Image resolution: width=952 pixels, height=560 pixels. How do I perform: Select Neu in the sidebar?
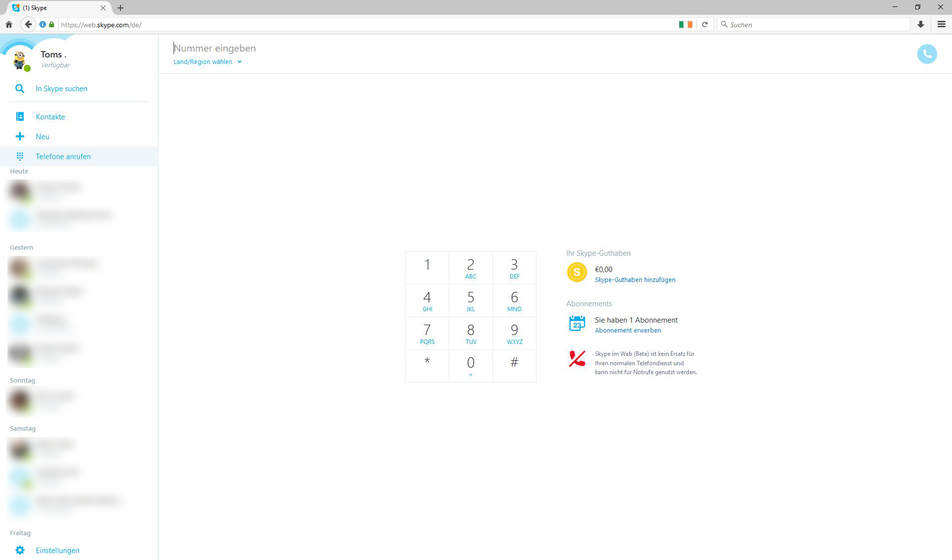(x=79, y=136)
